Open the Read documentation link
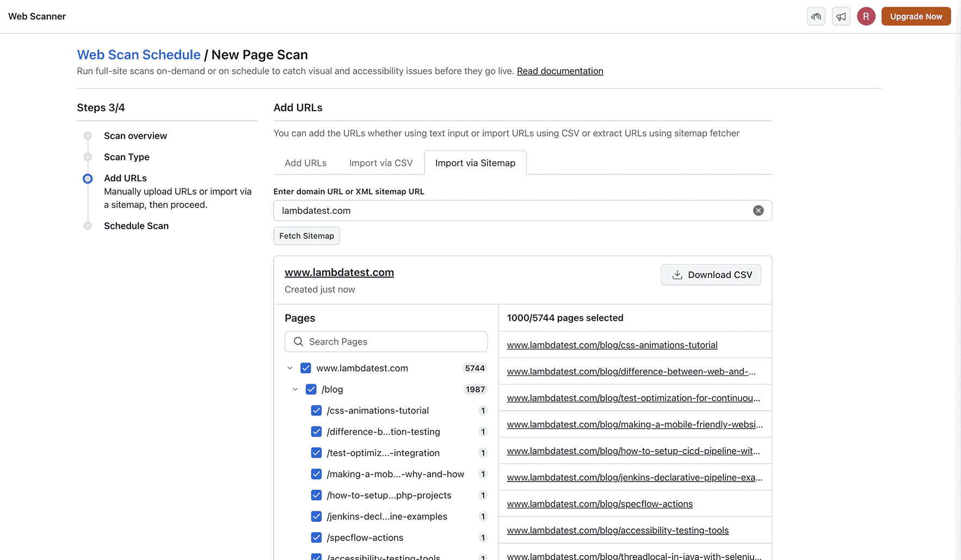 (560, 71)
